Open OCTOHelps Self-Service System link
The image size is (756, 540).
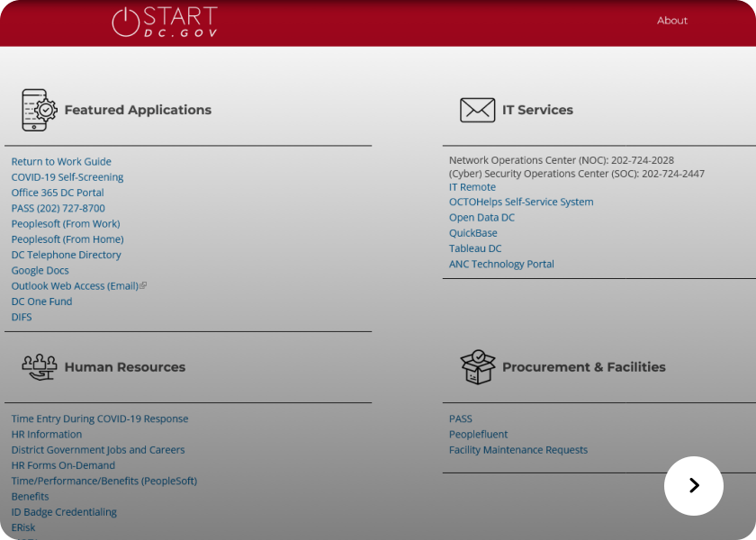tap(521, 202)
